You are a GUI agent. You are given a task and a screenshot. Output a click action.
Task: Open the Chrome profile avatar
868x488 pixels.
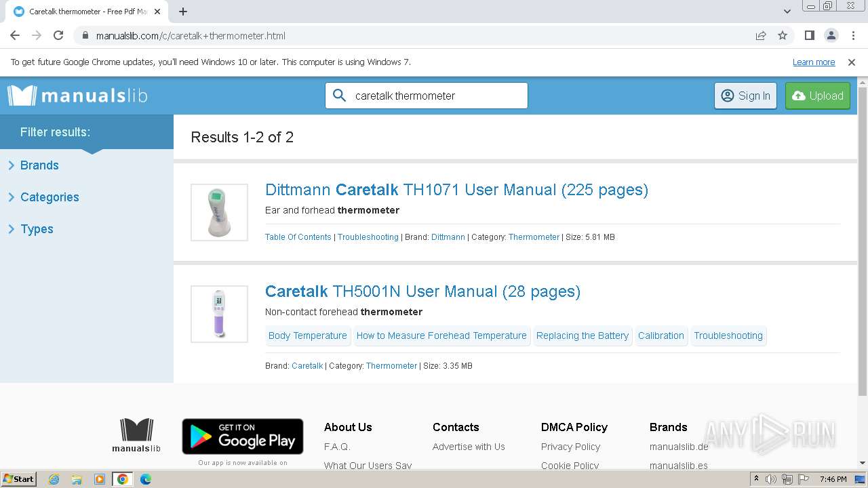click(831, 36)
